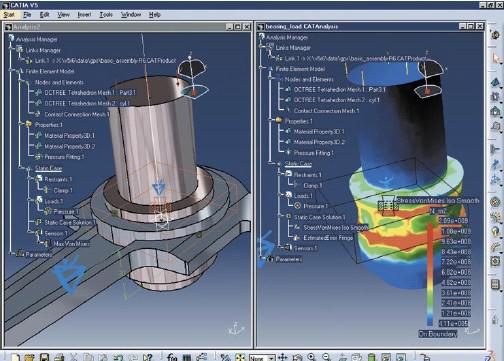Open the Tools menu
This screenshot has width=504, height=361.
click(106, 15)
